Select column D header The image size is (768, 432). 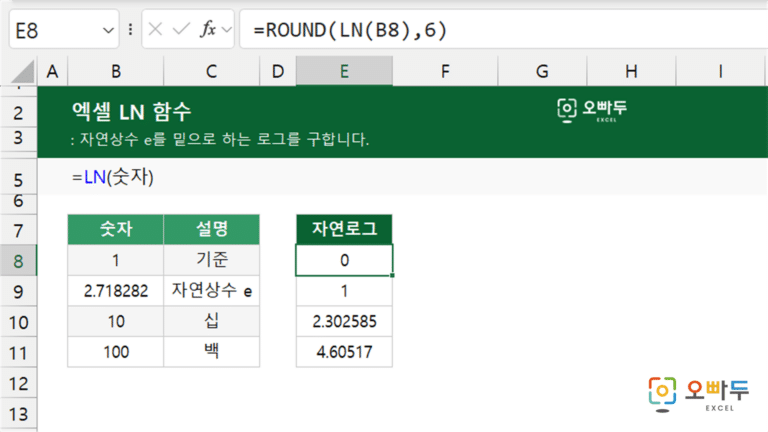(x=278, y=72)
